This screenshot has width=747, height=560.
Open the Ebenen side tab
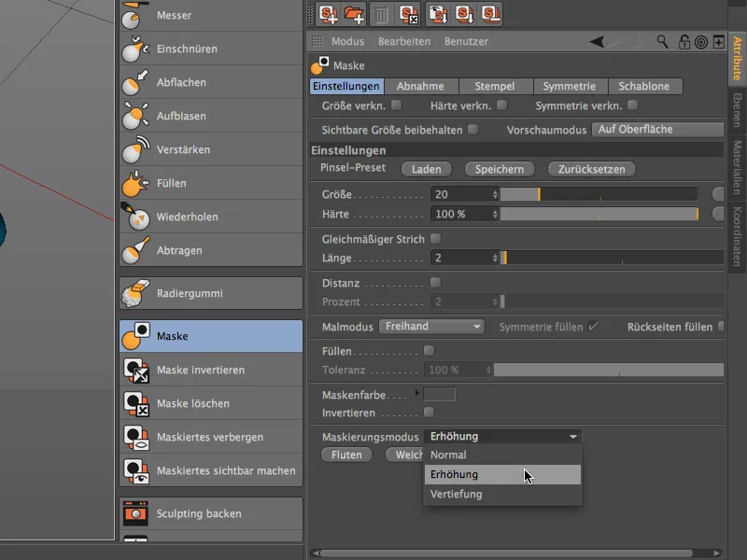tap(738, 110)
